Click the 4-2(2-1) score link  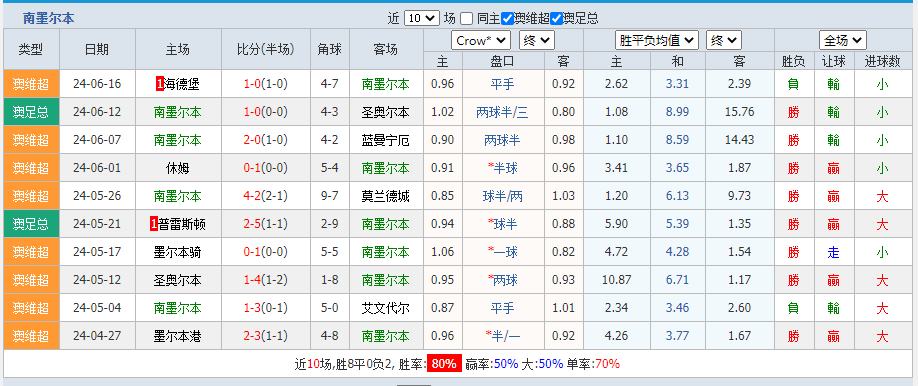coord(266,196)
